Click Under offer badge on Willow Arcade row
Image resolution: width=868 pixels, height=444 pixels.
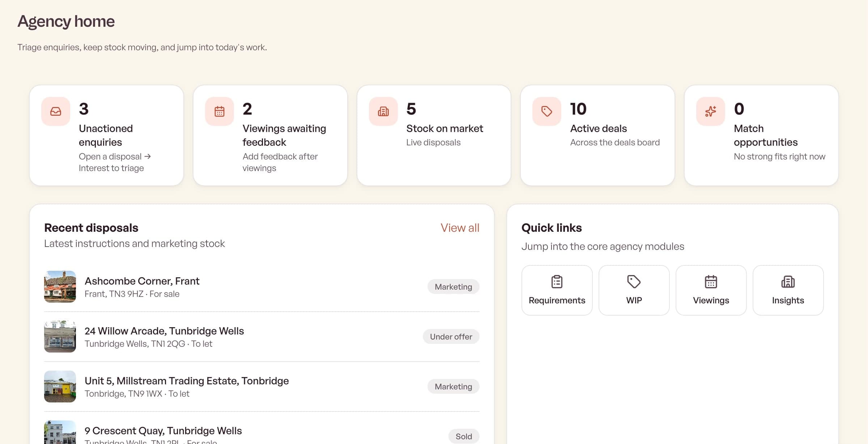point(451,337)
